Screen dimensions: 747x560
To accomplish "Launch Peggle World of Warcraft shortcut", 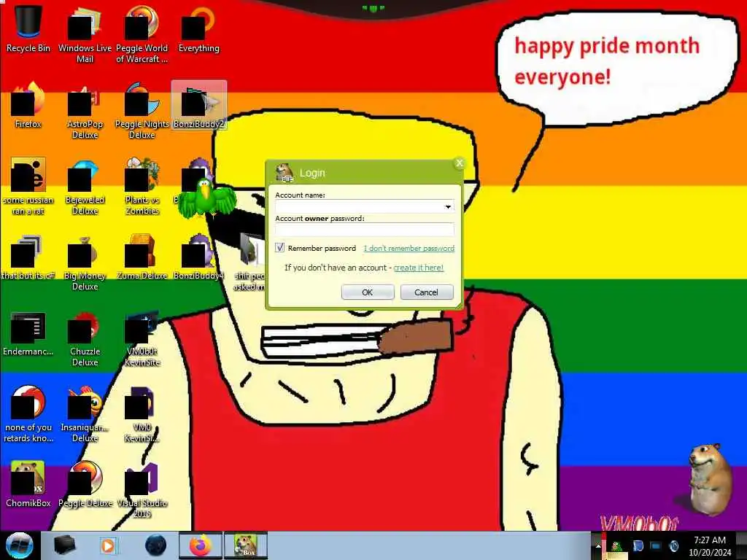I will (x=142, y=34).
